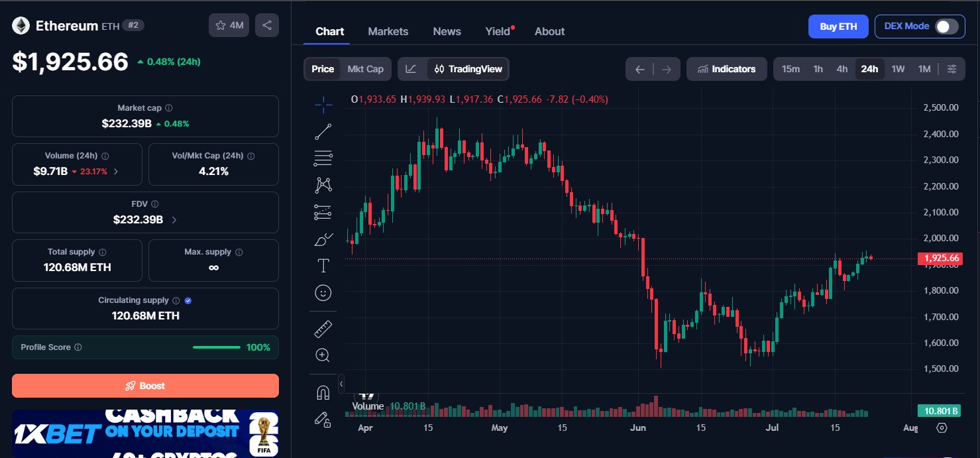Select the Price chart toggle
The width and height of the screenshot is (980, 458).
(323, 69)
